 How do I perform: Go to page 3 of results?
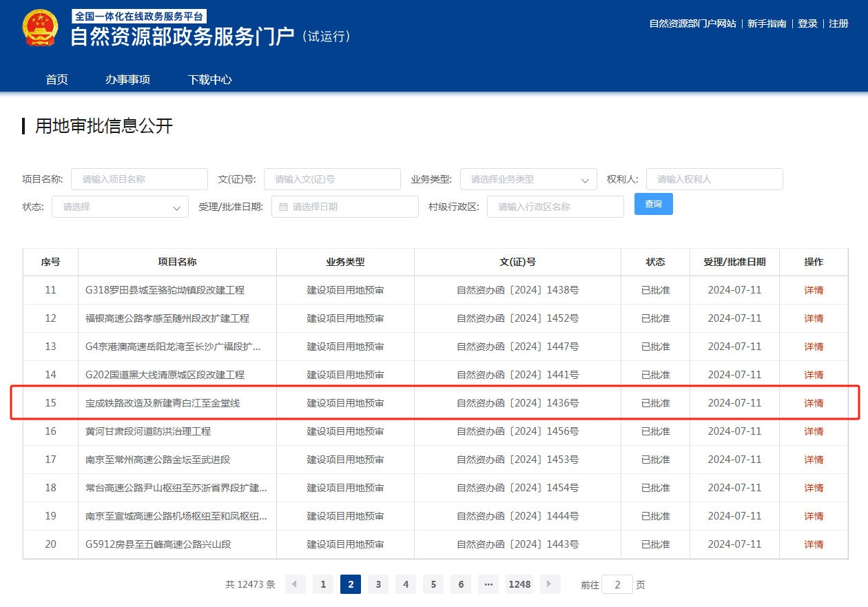(378, 584)
